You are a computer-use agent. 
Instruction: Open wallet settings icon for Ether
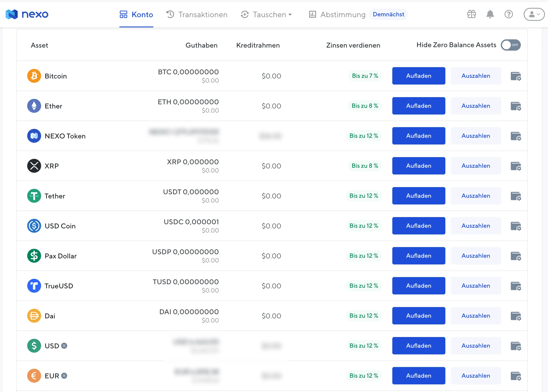(516, 106)
